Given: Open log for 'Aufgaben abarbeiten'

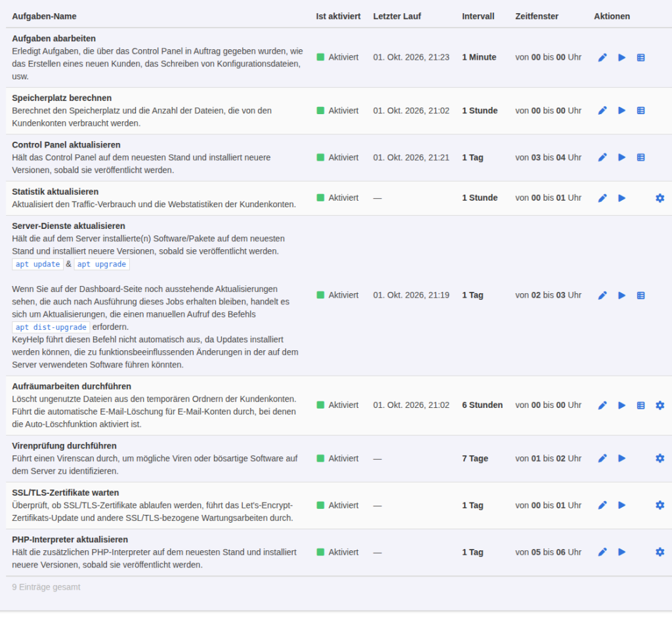Looking at the screenshot, I should click(640, 58).
